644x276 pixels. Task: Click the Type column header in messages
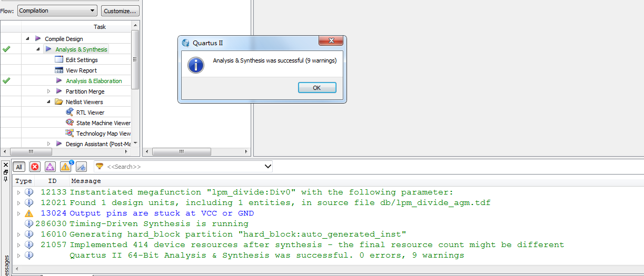click(x=24, y=181)
